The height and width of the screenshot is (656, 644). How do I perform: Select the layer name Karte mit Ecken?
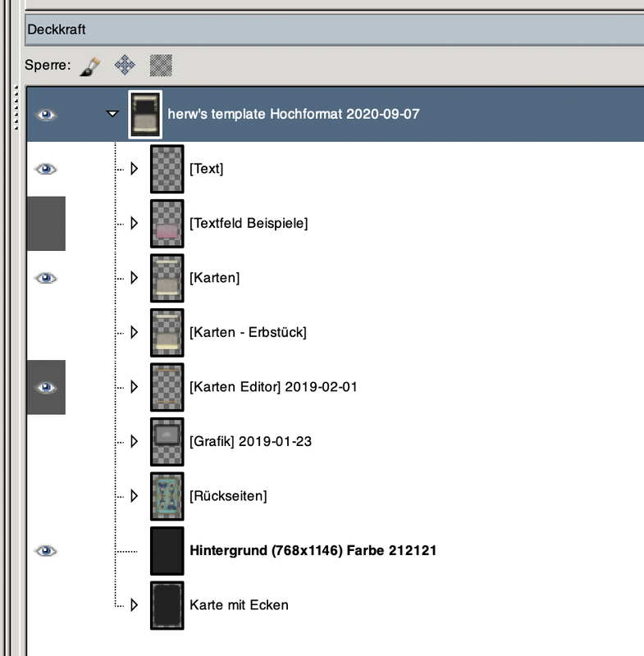pos(239,605)
